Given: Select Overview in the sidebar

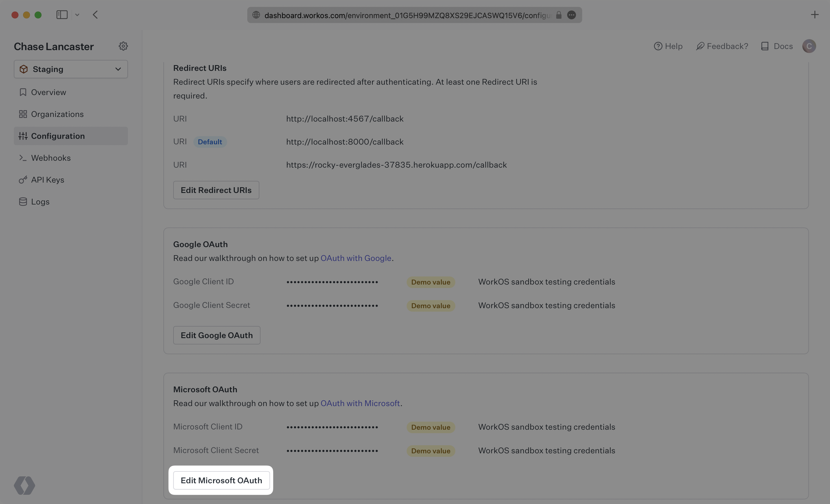Looking at the screenshot, I should tap(48, 92).
